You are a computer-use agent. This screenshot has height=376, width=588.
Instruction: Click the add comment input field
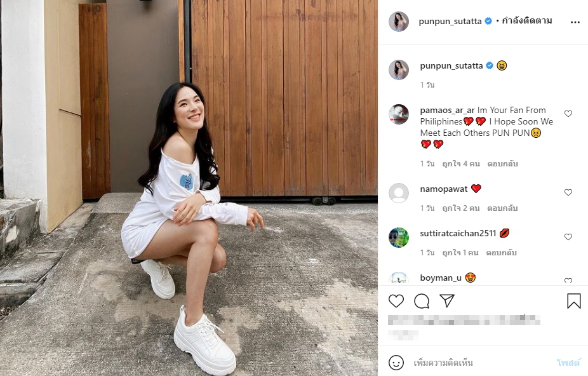click(482, 363)
